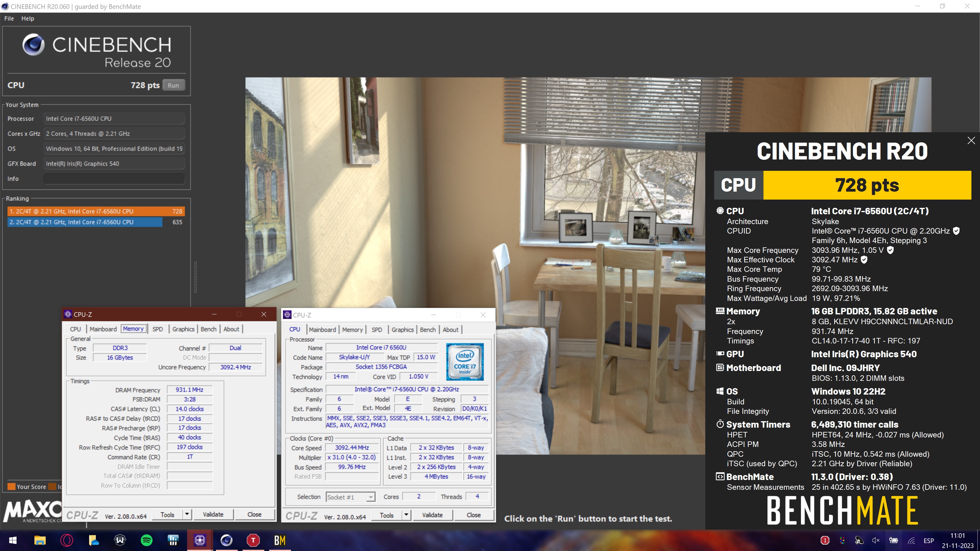Open the red T octagon taskbar app
This screenshot has width=980, height=551.
click(253, 540)
